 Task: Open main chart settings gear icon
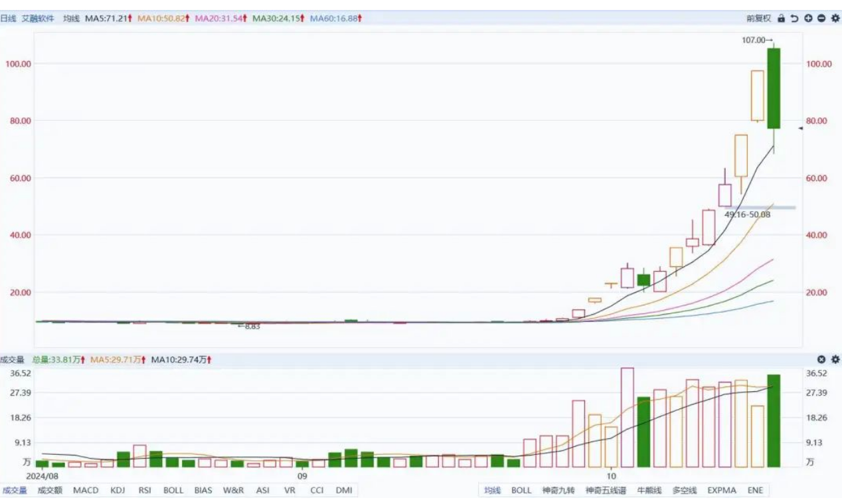point(835,19)
